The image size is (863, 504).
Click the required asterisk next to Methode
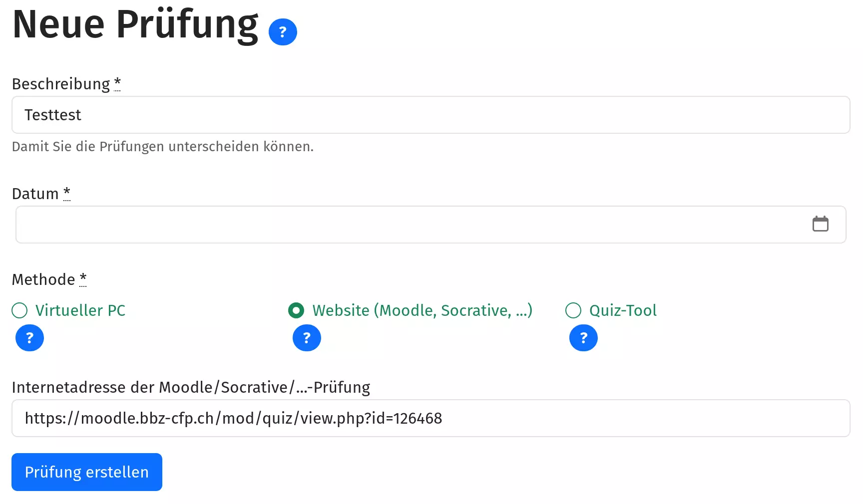(x=83, y=278)
